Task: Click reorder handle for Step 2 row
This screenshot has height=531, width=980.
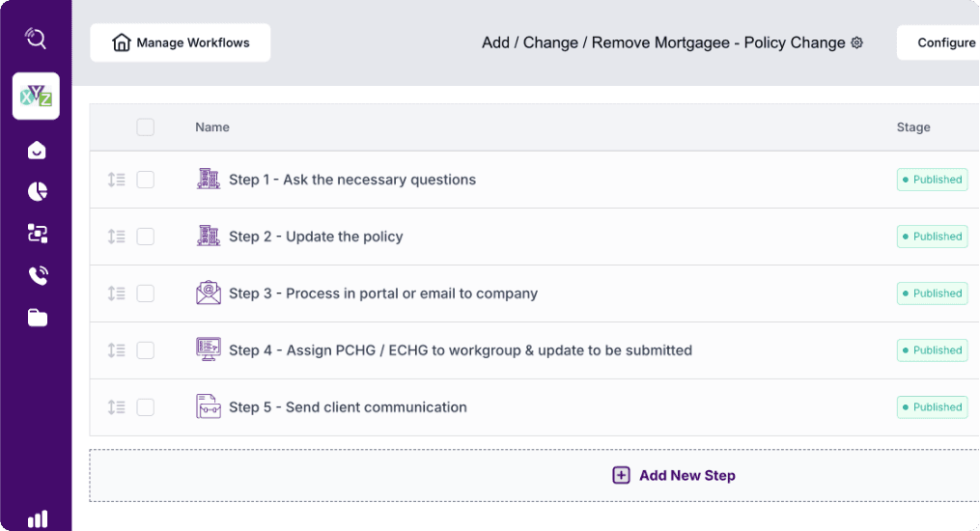Action: pos(116,237)
